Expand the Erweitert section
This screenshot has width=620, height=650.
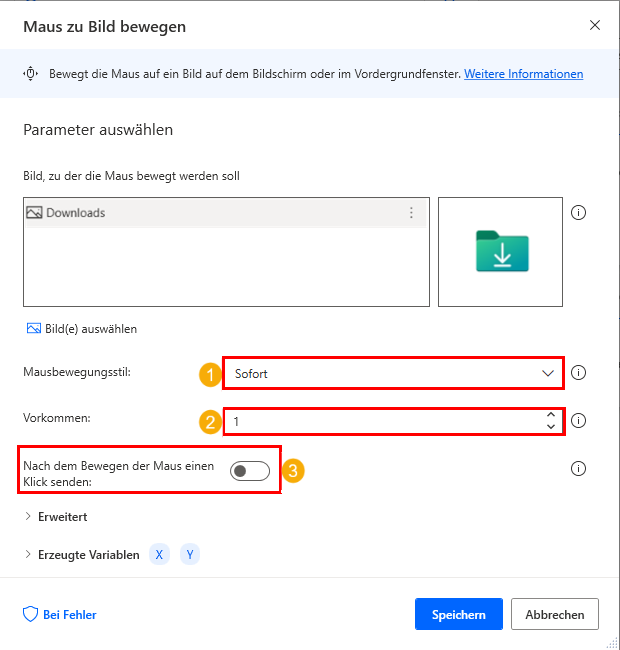click(x=56, y=517)
